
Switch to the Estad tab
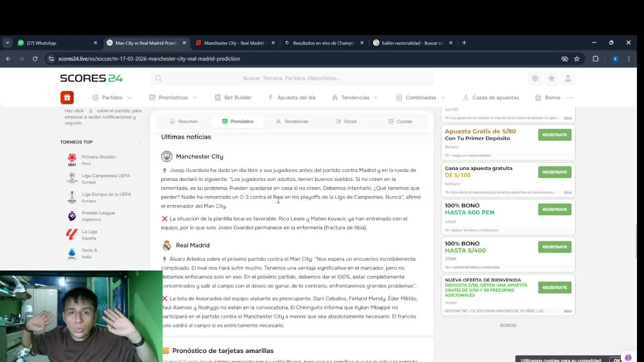[x=346, y=121]
